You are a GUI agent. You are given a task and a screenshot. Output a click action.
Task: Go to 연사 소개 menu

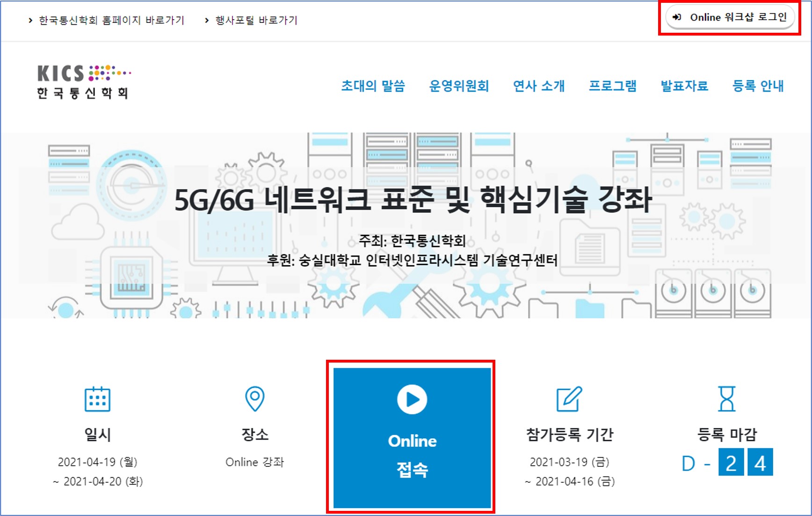[539, 86]
